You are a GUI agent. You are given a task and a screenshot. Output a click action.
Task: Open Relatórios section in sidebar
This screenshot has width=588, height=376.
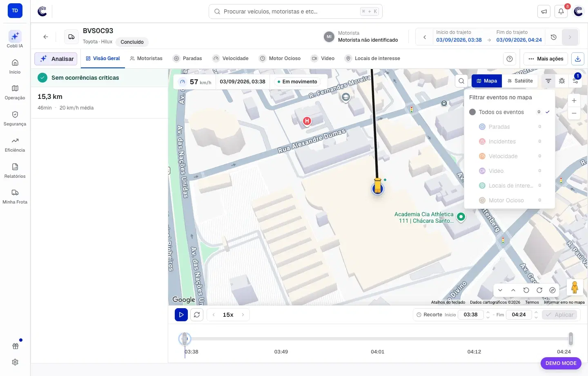tap(15, 171)
